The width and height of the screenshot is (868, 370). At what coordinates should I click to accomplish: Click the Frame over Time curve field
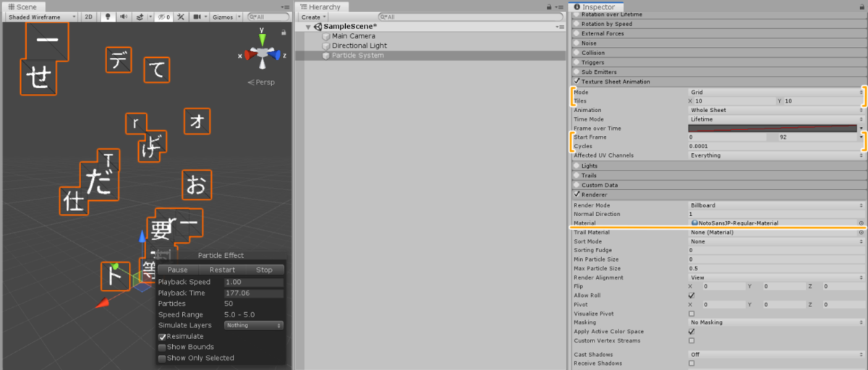(x=773, y=129)
